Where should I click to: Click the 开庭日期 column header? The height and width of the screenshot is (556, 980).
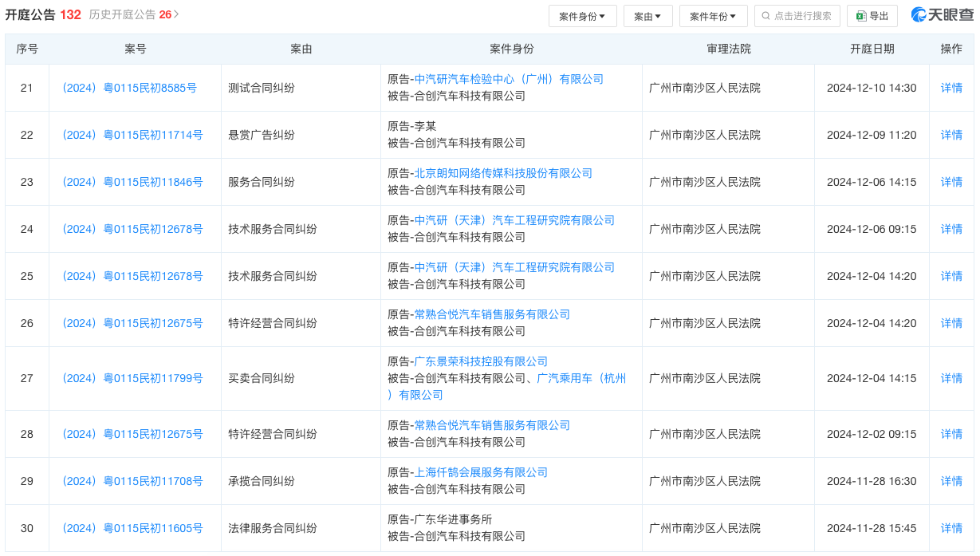pos(872,49)
